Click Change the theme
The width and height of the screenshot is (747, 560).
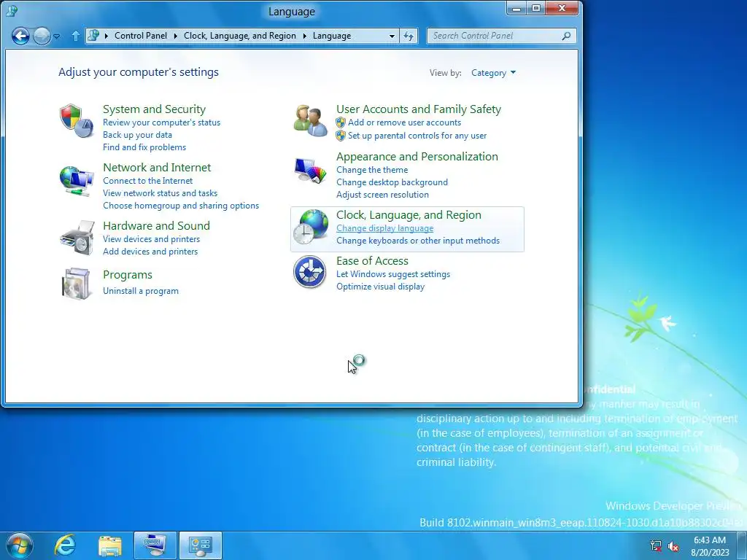coord(372,170)
